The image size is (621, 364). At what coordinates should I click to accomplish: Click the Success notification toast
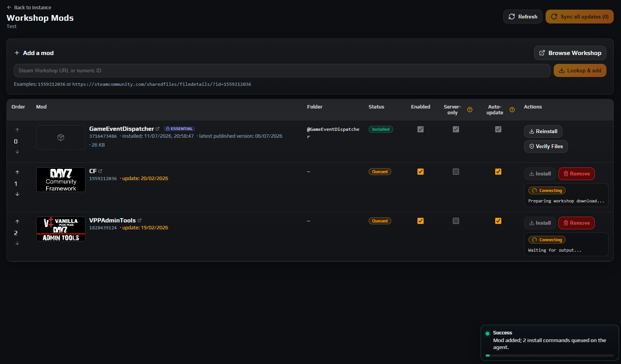550,343
